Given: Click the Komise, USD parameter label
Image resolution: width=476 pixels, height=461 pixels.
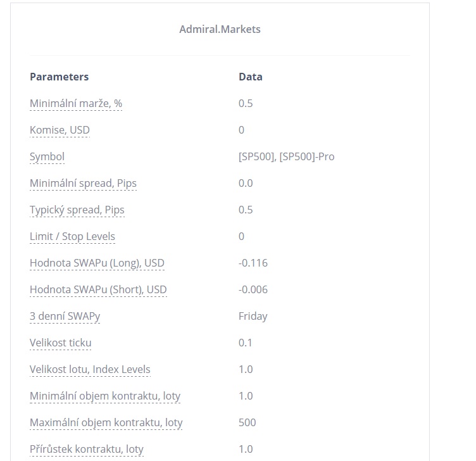Looking at the screenshot, I should (x=59, y=130).
